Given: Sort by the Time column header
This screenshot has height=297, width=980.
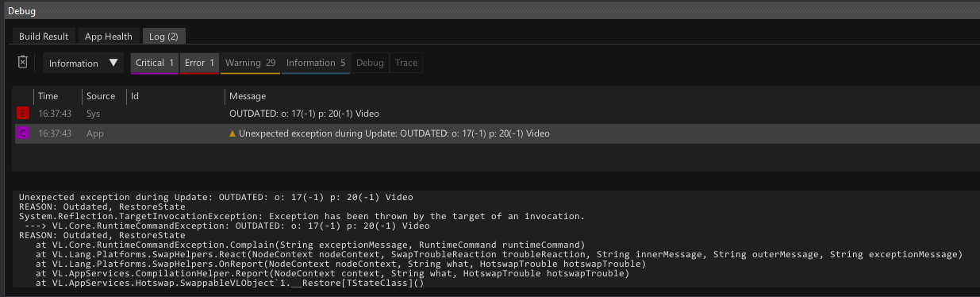Looking at the screenshot, I should 48,96.
